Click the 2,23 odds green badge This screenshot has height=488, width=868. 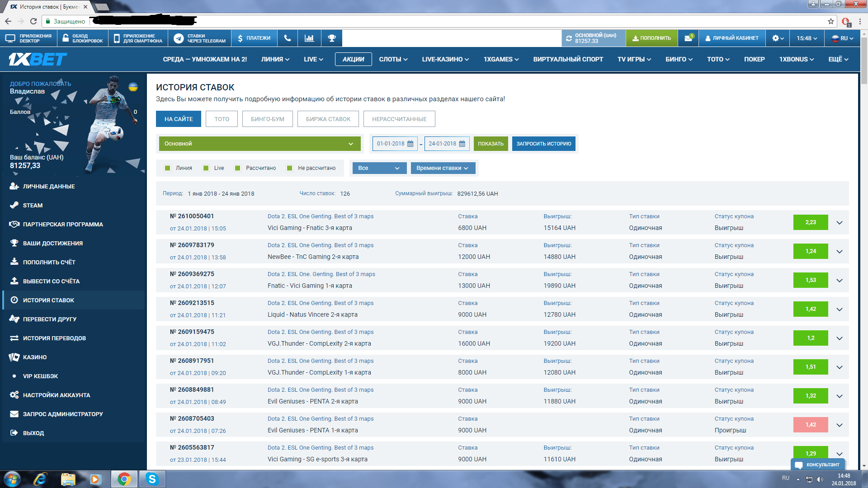(810, 222)
